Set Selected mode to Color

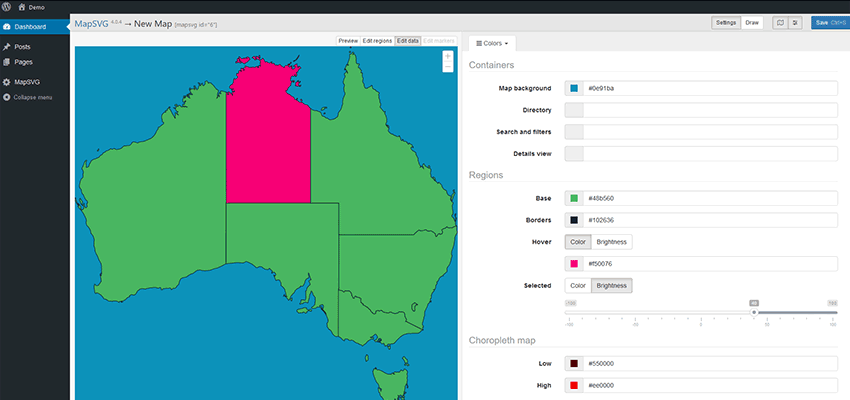[x=577, y=285]
